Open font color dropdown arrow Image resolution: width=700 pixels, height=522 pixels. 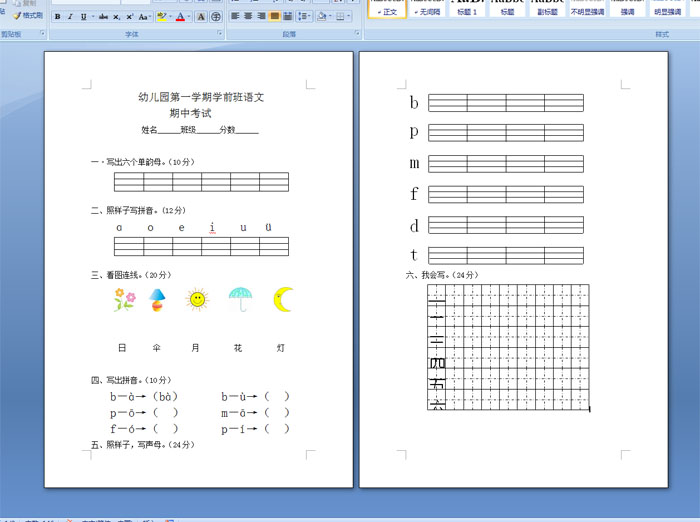pos(189,17)
